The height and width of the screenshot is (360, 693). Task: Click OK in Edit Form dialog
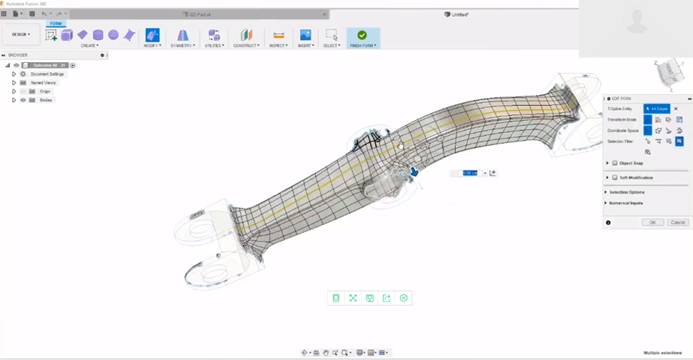[652, 222]
